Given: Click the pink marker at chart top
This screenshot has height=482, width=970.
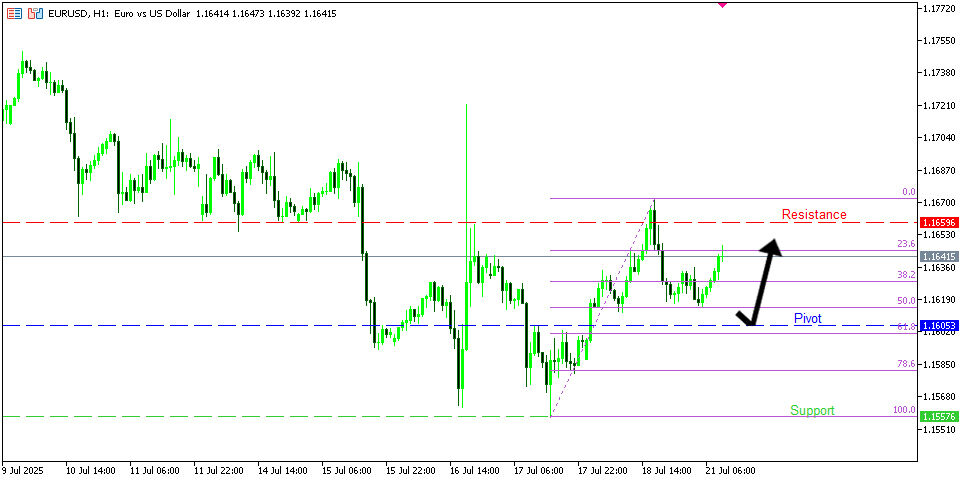Looking at the screenshot, I should pos(723,5).
